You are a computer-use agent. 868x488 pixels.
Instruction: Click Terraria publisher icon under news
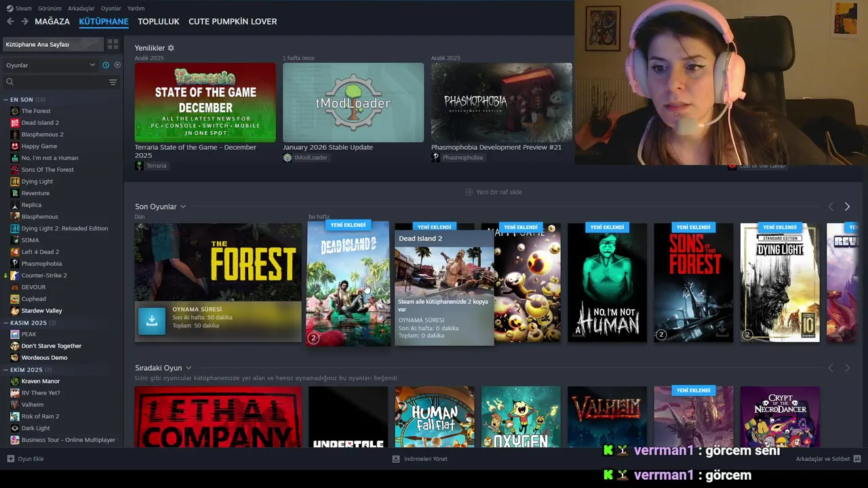point(139,165)
